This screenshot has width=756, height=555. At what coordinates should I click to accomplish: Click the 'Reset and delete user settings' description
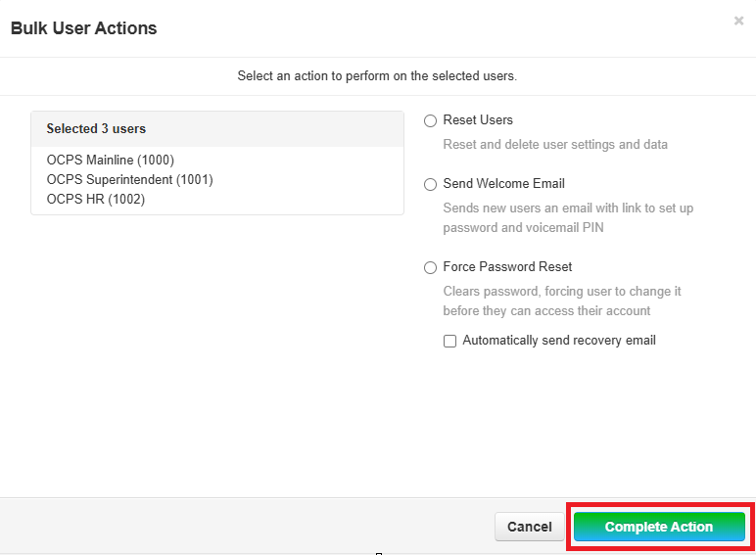[x=555, y=145]
